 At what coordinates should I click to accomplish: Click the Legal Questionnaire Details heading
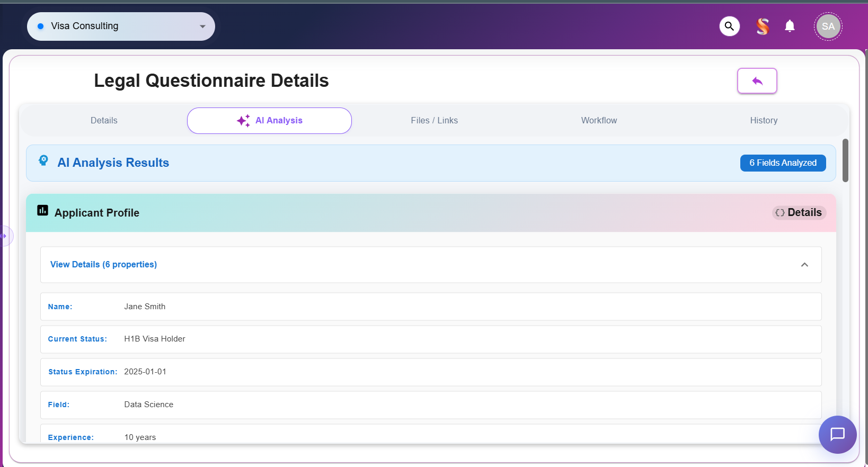[211, 80]
